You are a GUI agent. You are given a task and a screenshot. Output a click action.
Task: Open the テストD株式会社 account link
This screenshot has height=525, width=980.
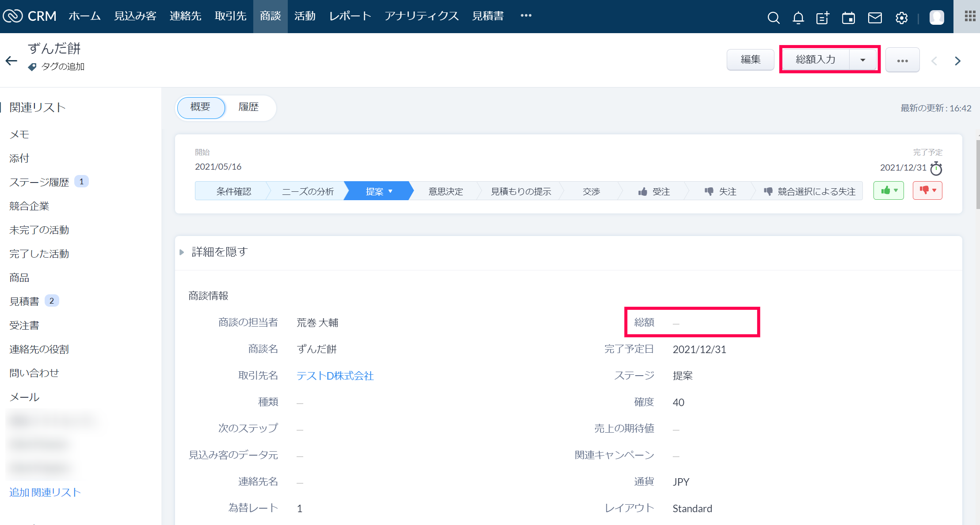tap(335, 376)
